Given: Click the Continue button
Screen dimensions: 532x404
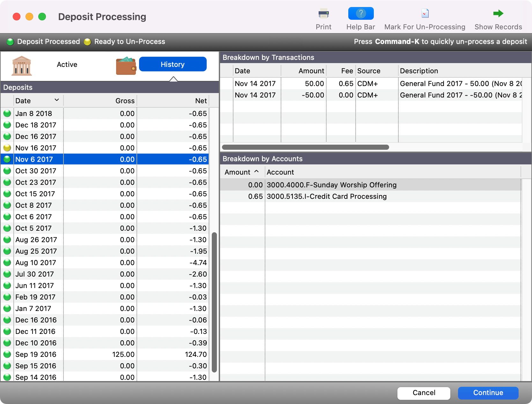Looking at the screenshot, I should (x=488, y=393).
